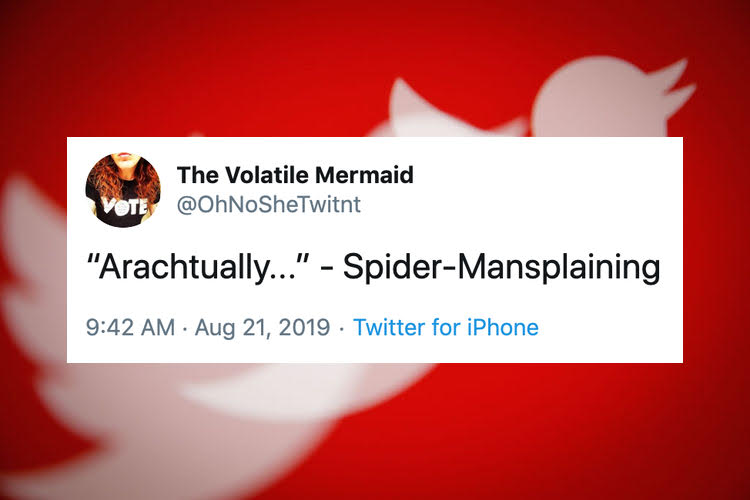
Task: Click the word iPhone in the source link
Action: (505, 327)
